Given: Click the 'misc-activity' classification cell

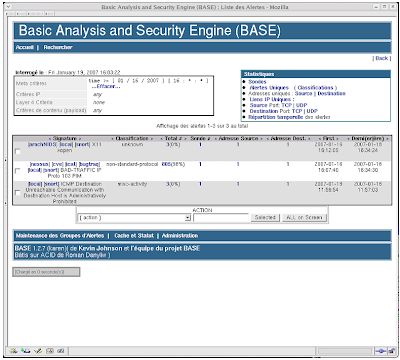Looking at the screenshot, I should (132, 184).
